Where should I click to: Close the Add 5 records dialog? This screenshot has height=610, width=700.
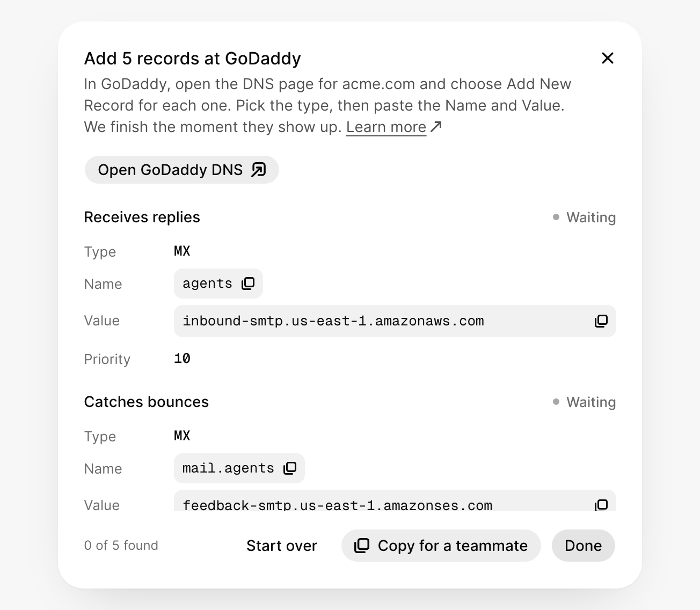point(607,58)
